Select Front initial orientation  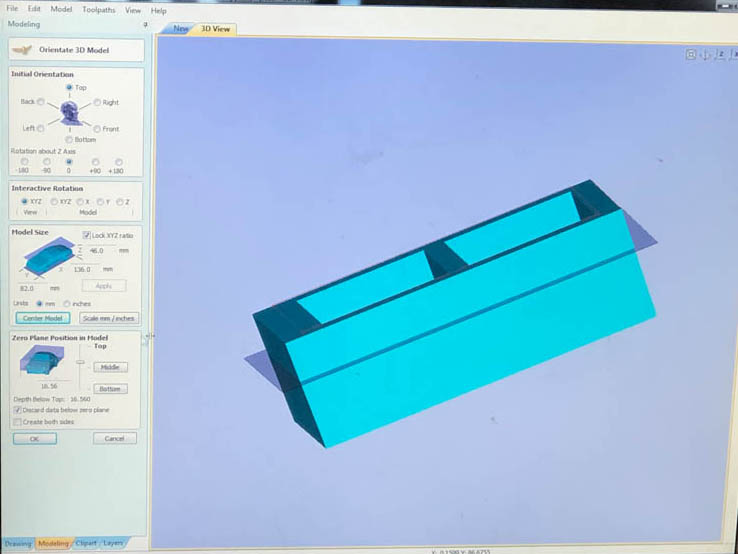click(x=96, y=128)
